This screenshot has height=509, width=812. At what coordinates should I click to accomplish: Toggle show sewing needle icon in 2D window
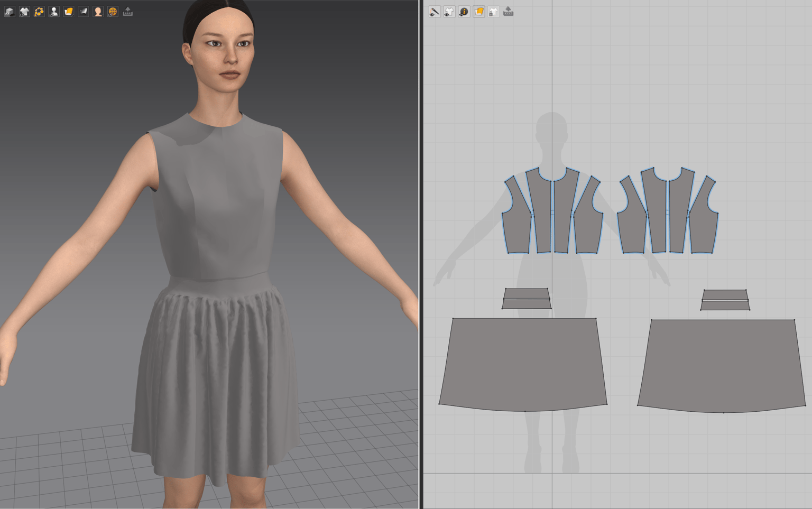pyautogui.click(x=434, y=12)
